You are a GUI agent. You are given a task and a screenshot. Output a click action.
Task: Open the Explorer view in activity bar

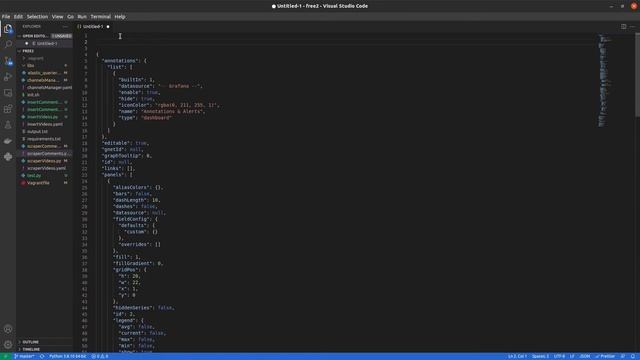click(x=8, y=29)
